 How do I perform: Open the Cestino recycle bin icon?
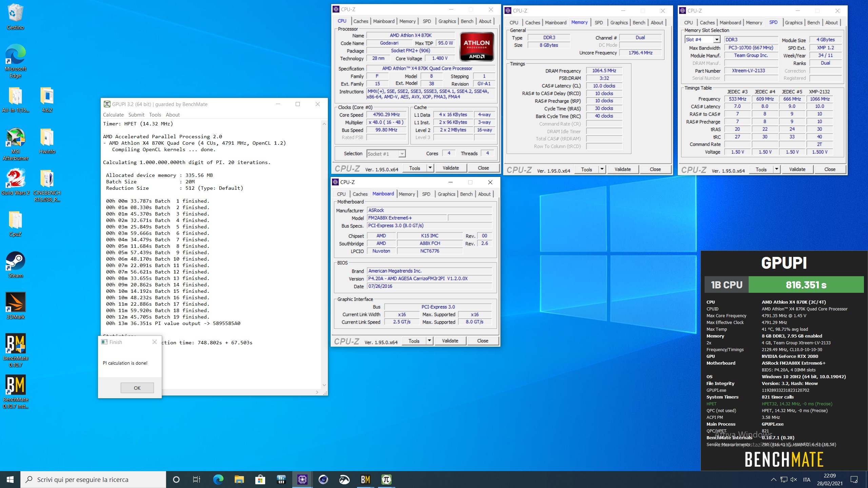click(15, 17)
